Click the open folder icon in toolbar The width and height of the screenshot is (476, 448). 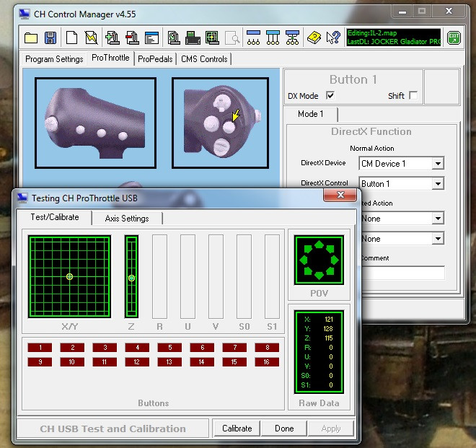pyautogui.click(x=31, y=38)
